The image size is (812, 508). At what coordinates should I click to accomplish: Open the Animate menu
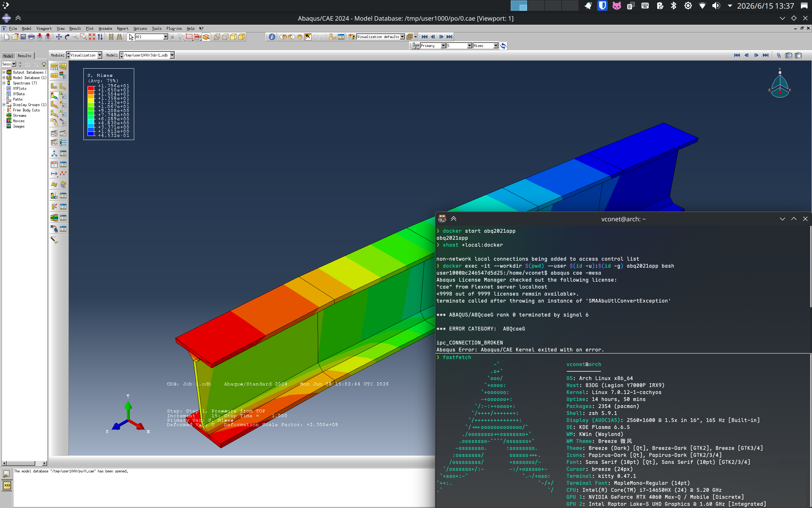click(105, 29)
